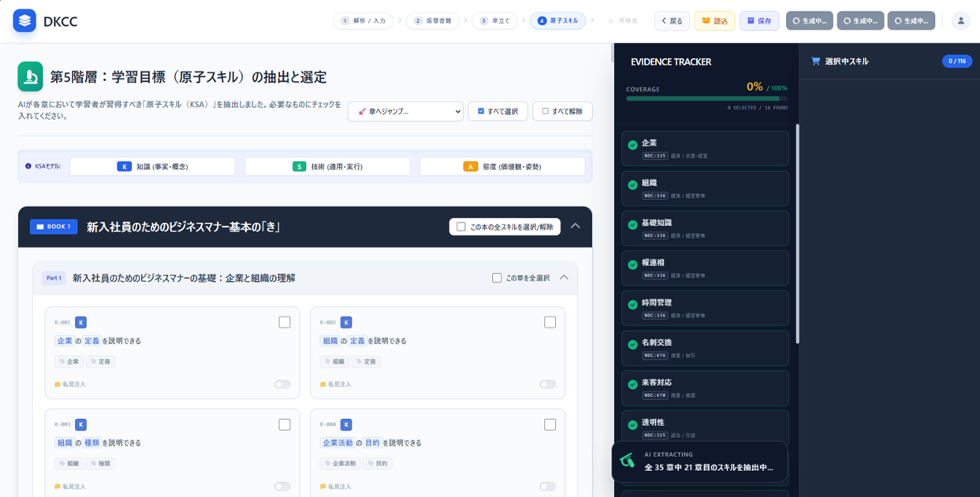This screenshot has height=497, width=980.
Task: Toggle この本の全スキルを選択/解除 checkbox
Action: pyautogui.click(x=461, y=227)
